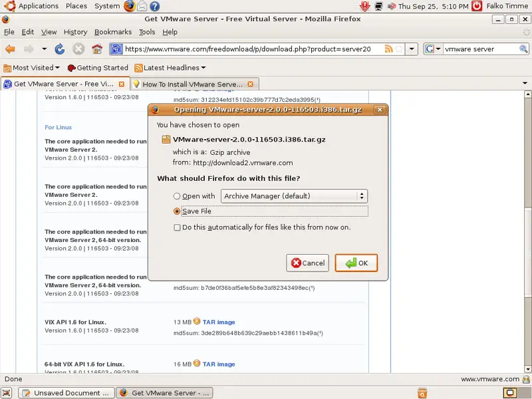The width and height of the screenshot is (532, 399).
Task: Download the 13 MB TAR image link
Action: (219, 322)
